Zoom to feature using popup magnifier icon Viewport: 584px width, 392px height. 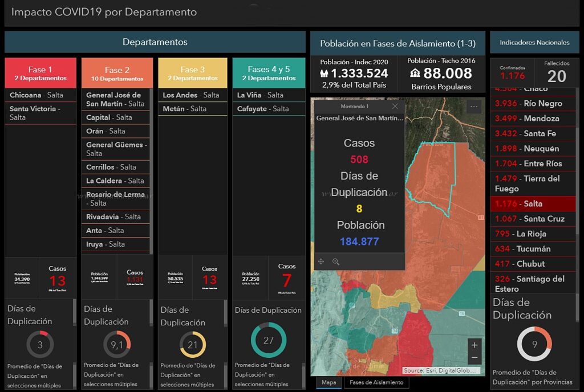tap(336, 262)
